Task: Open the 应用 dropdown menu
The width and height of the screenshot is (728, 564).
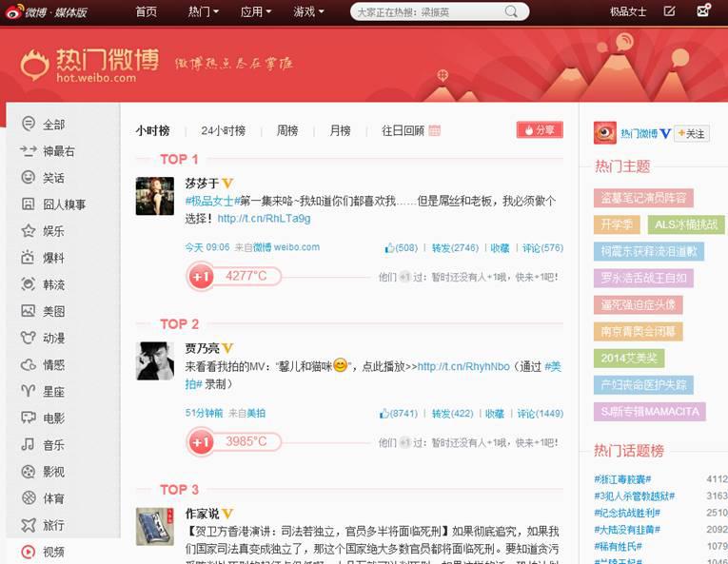Action: (x=256, y=11)
